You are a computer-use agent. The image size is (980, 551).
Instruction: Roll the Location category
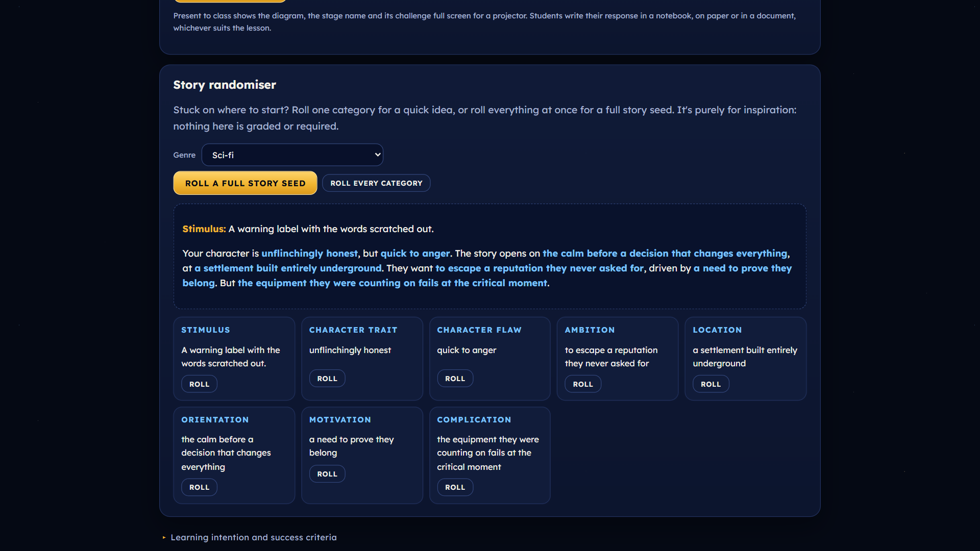point(710,384)
